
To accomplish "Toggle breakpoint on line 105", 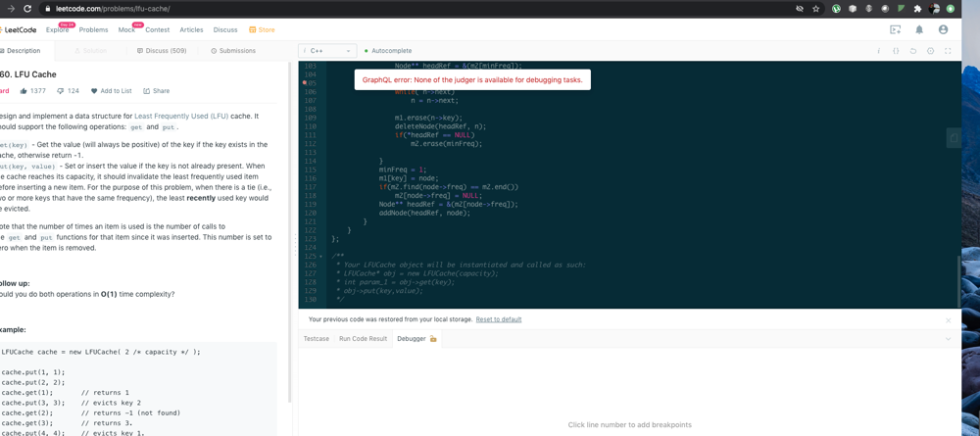I will point(312,82).
